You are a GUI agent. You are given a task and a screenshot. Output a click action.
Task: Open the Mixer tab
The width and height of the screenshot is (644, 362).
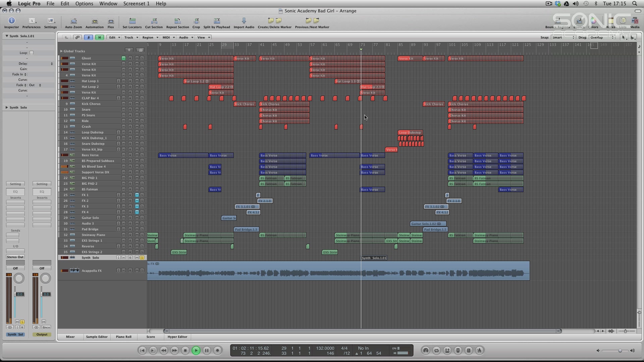click(x=70, y=337)
